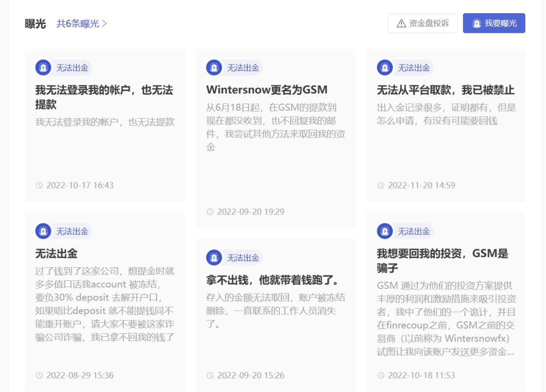Click description GSM 通过为他们的投资方案
546x392 pixels.
pos(446,319)
